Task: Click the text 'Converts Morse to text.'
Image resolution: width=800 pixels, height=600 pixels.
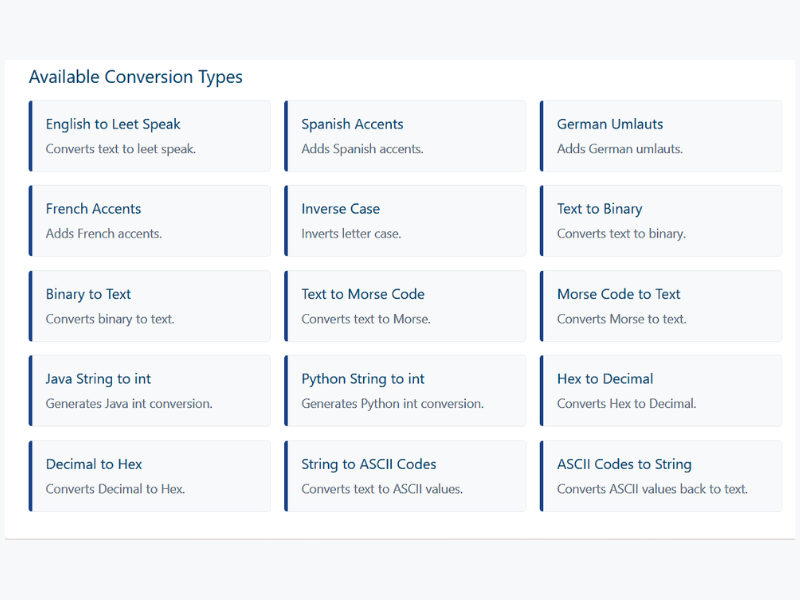Action: tap(621, 319)
